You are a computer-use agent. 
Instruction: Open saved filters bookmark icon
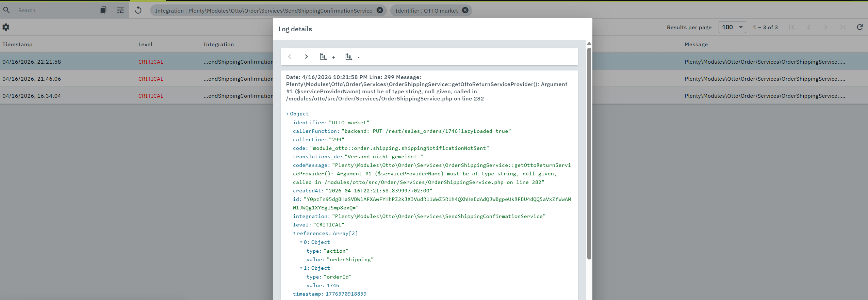point(103,10)
